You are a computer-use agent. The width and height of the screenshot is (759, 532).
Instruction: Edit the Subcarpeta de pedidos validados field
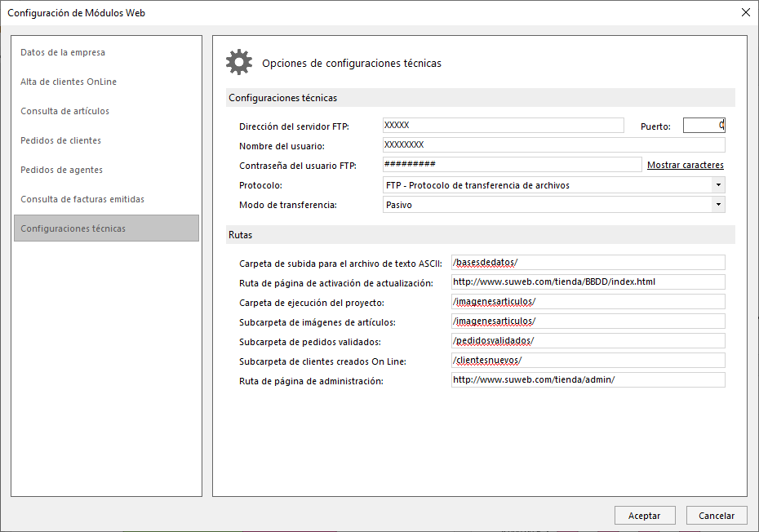coord(588,341)
